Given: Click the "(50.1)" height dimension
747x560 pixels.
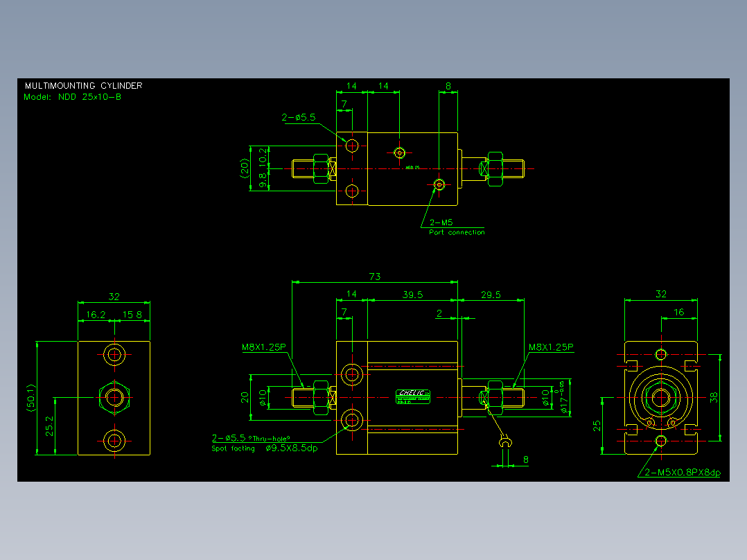Looking at the screenshot, I should point(31,398).
